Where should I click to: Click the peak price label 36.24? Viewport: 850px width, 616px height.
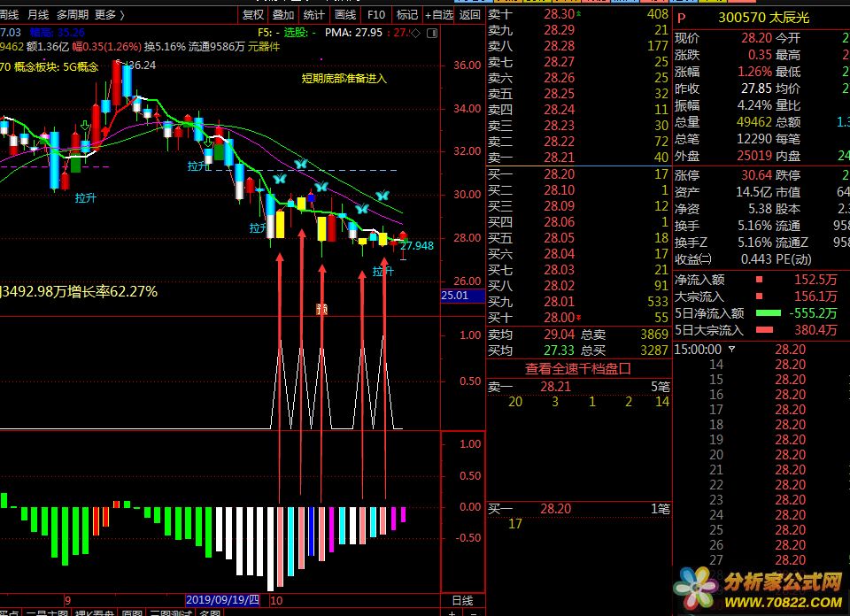pyautogui.click(x=142, y=65)
